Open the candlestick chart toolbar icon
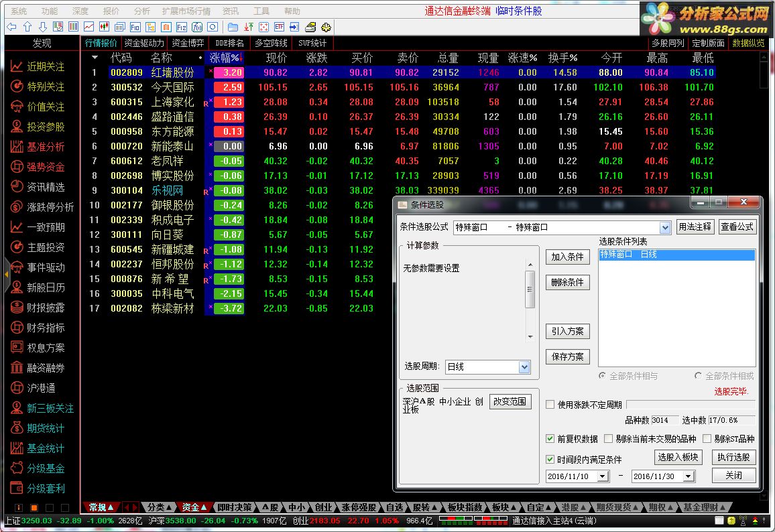775x532 pixels. click(x=105, y=27)
